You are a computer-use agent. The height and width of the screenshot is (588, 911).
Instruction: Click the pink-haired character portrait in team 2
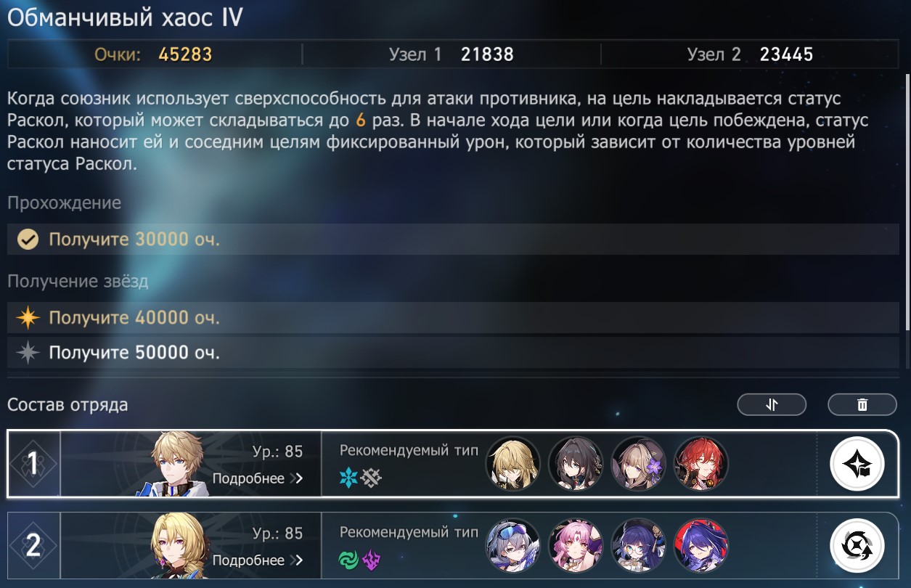[x=576, y=545]
